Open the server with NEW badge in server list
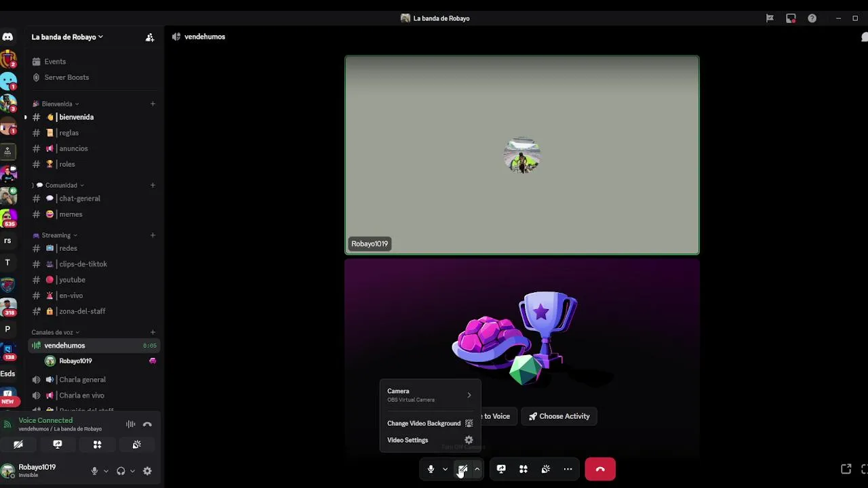This screenshot has width=868, height=488. point(7,395)
